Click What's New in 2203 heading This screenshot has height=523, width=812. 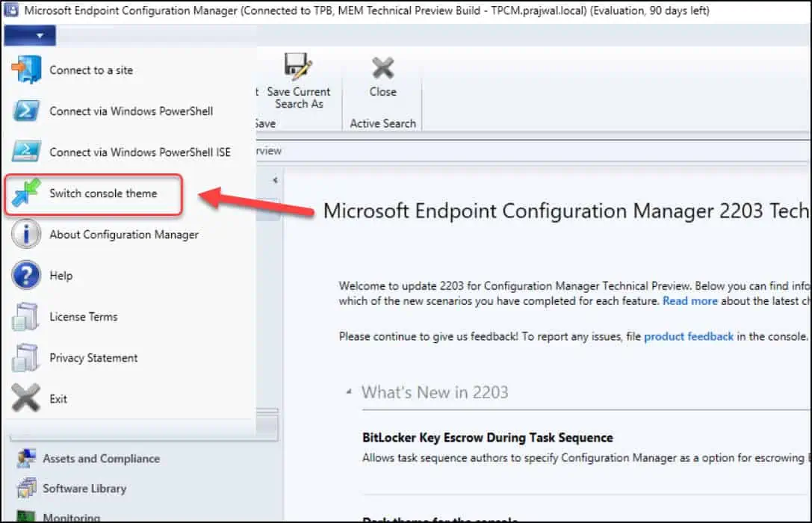(x=435, y=392)
